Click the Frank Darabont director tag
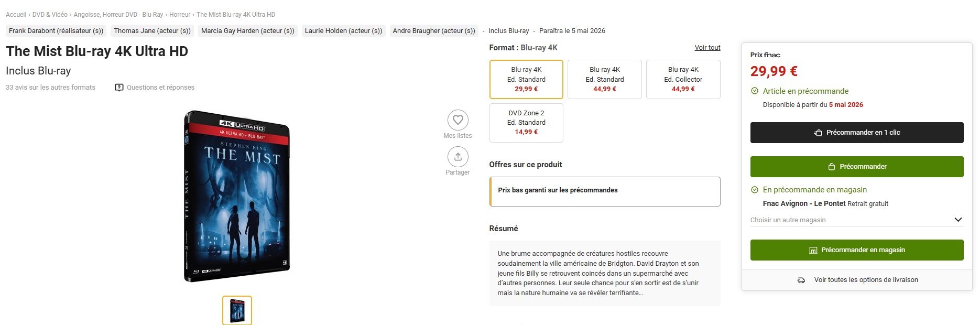This screenshot has width=980, height=325. point(56,31)
